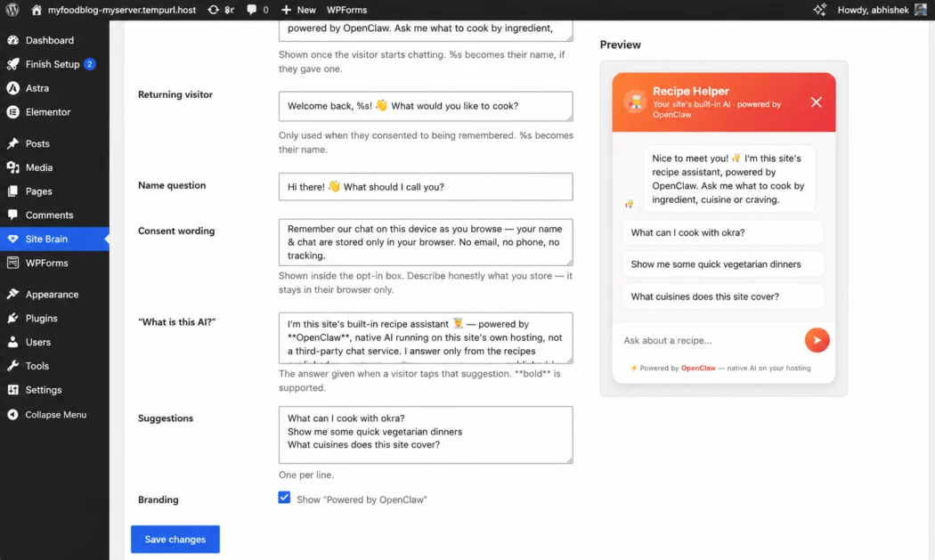This screenshot has height=560, width=935.
Task: Click the Plugins sidebar icon
Action: pyautogui.click(x=12, y=318)
